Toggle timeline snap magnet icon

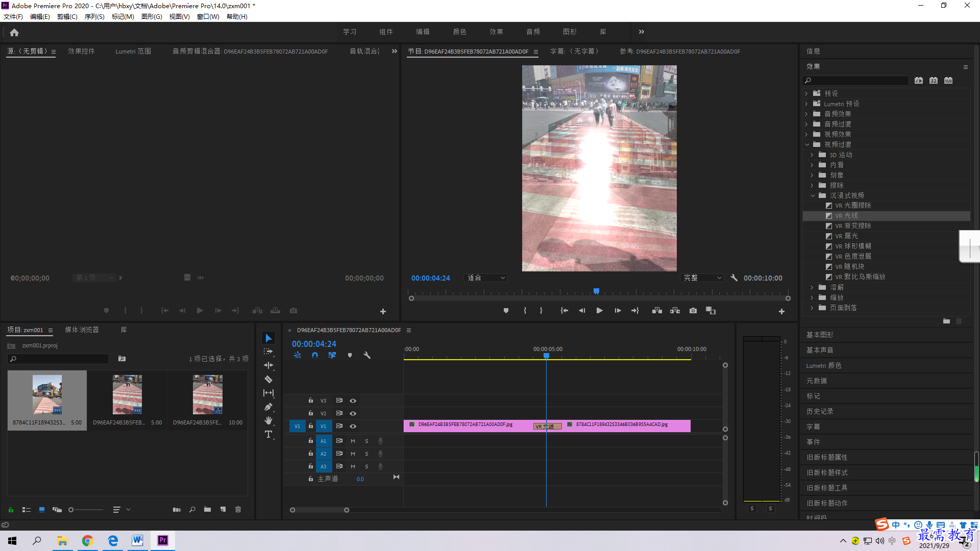point(315,355)
